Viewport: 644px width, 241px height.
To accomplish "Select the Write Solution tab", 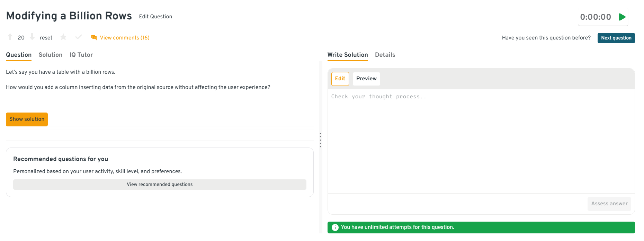I will pyautogui.click(x=347, y=55).
